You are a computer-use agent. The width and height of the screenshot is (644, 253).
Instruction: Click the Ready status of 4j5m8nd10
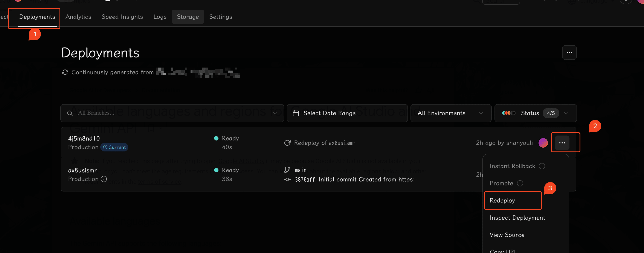[x=227, y=138]
